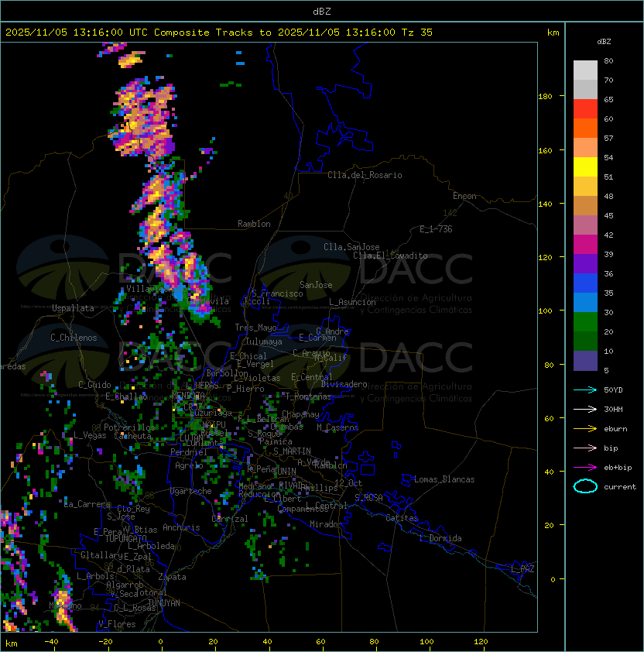Select the bright green 20–30 dBZ swatch
644x652 pixels.
585,322
